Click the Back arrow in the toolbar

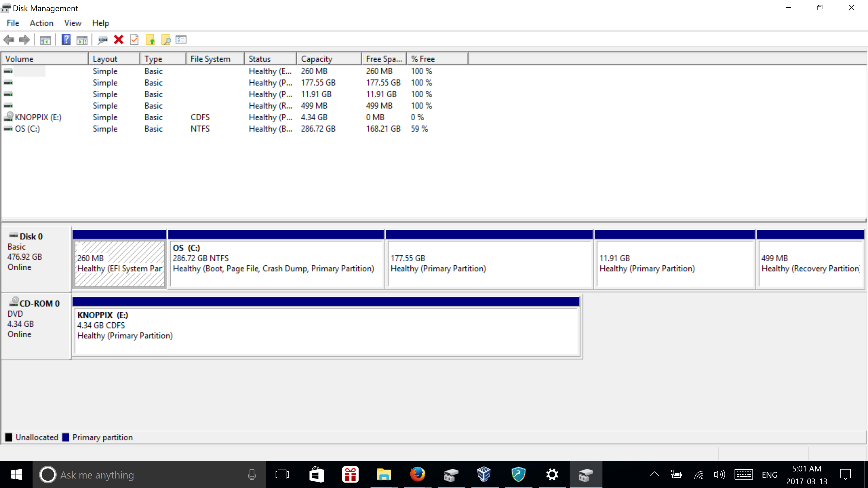pyautogui.click(x=9, y=40)
